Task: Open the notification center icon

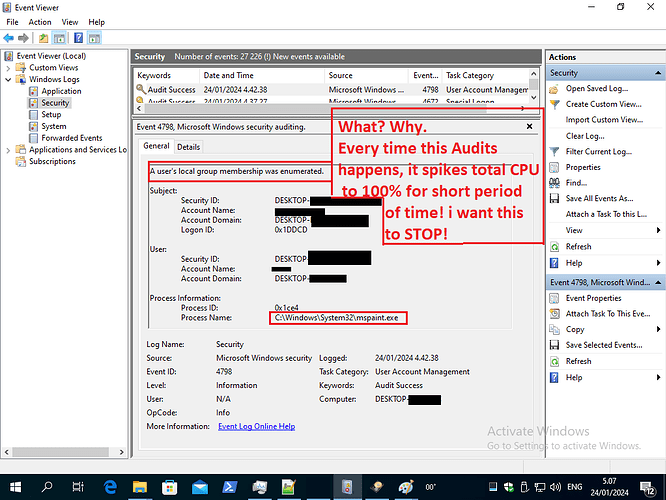Action: point(647,488)
